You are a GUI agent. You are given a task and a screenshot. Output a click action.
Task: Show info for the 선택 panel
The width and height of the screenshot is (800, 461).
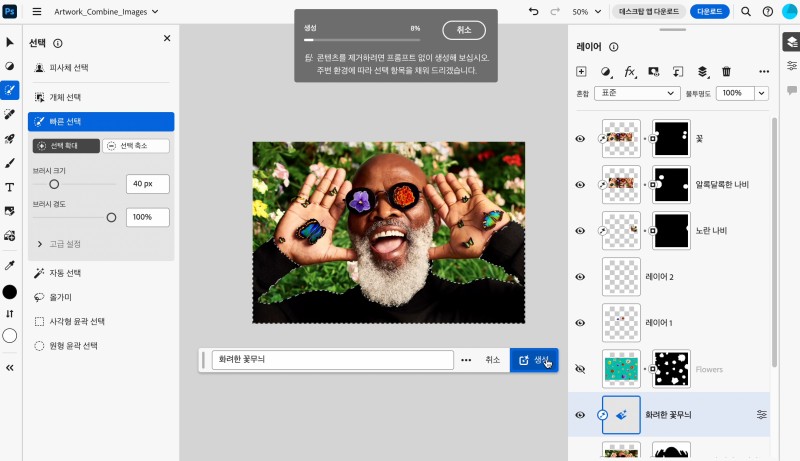coord(58,43)
